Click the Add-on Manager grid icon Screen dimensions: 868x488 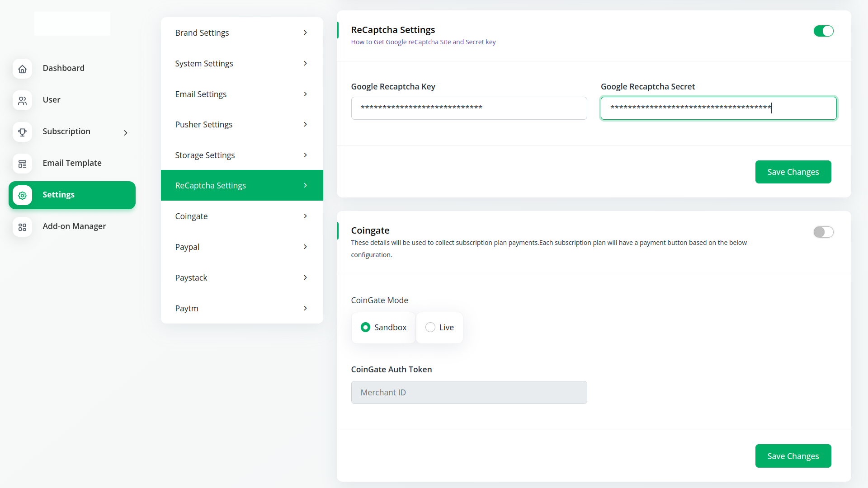click(x=22, y=227)
